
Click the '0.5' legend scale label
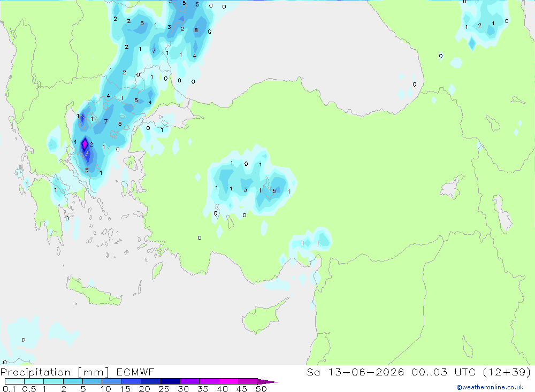pyautogui.click(x=29, y=389)
